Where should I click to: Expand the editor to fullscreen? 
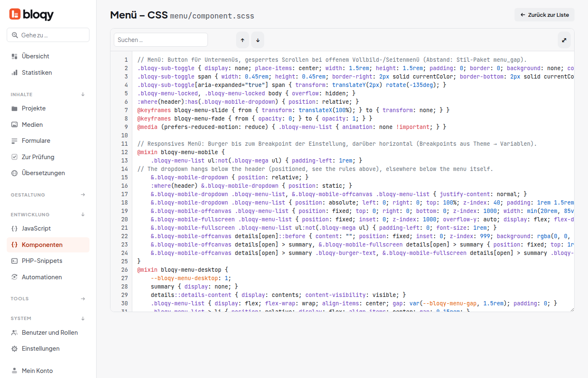click(x=564, y=40)
